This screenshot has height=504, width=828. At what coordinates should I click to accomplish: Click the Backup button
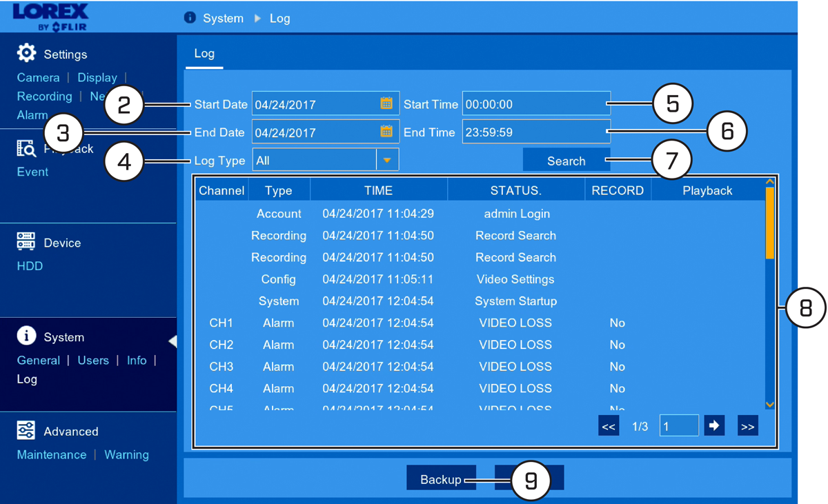(441, 478)
